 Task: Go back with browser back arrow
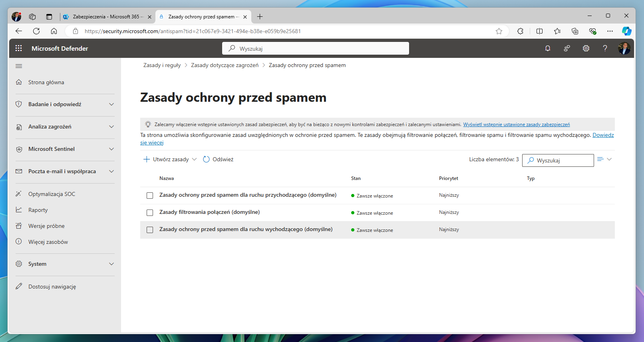[x=19, y=31]
